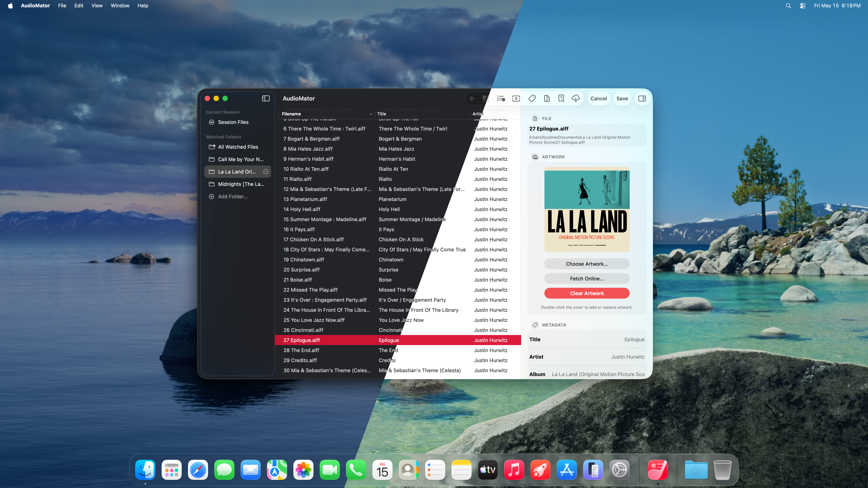Click the tag icon in the toolbar
The height and width of the screenshot is (488, 868).
532,98
